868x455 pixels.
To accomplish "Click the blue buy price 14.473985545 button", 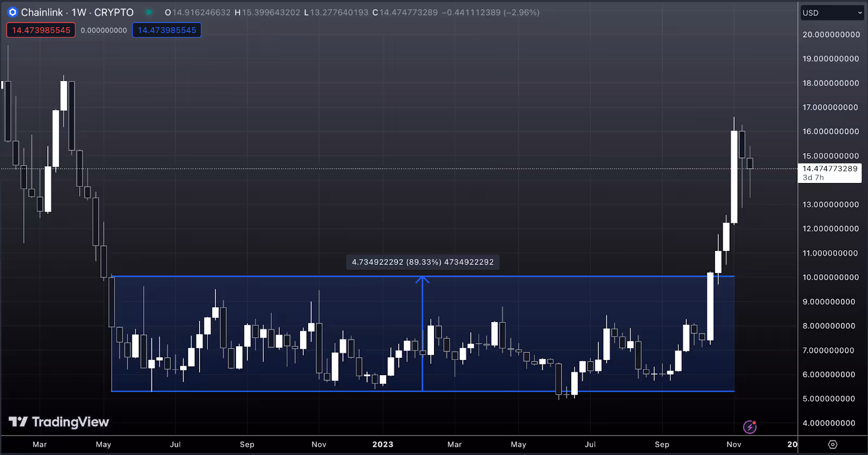I will click(167, 30).
